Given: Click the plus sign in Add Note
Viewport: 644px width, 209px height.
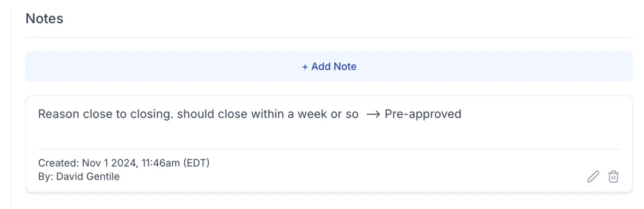Looking at the screenshot, I should click(305, 66).
